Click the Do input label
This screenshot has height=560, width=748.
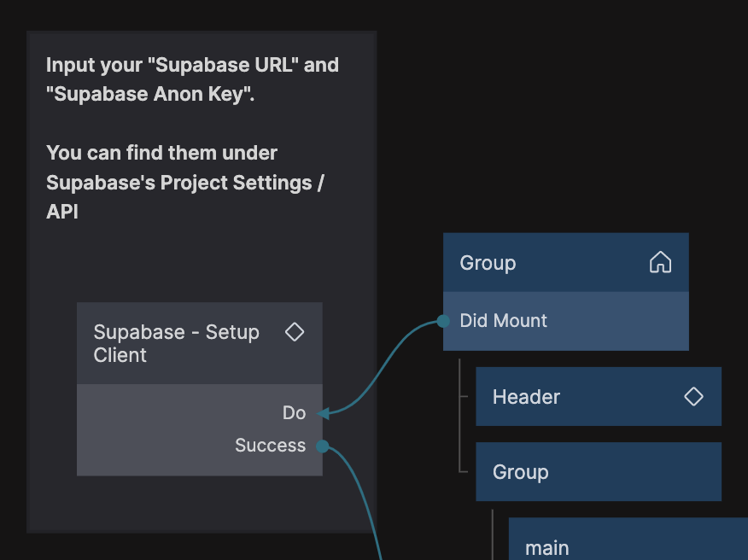pyautogui.click(x=294, y=413)
